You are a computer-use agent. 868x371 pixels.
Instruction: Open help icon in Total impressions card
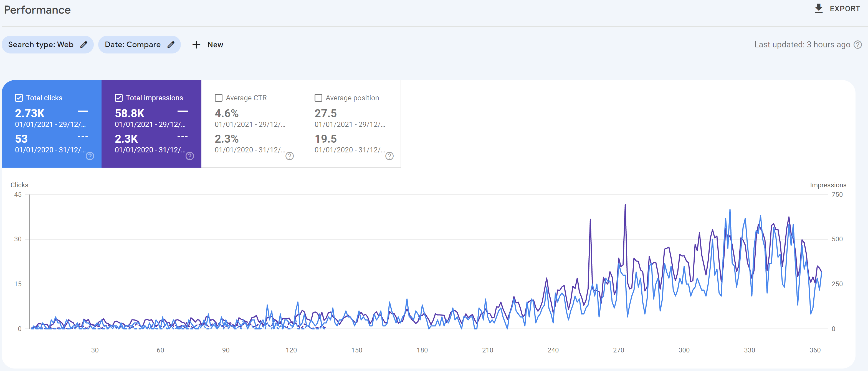(x=190, y=156)
